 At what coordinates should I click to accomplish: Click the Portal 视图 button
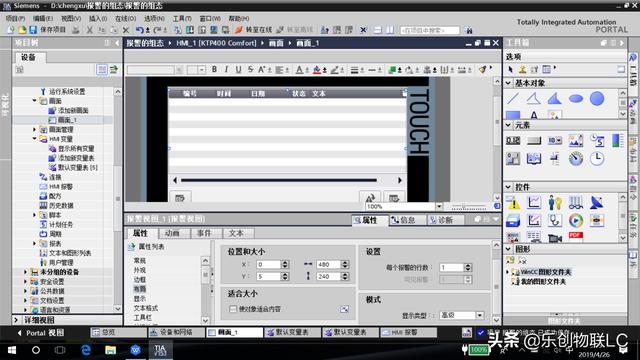[41, 333]
